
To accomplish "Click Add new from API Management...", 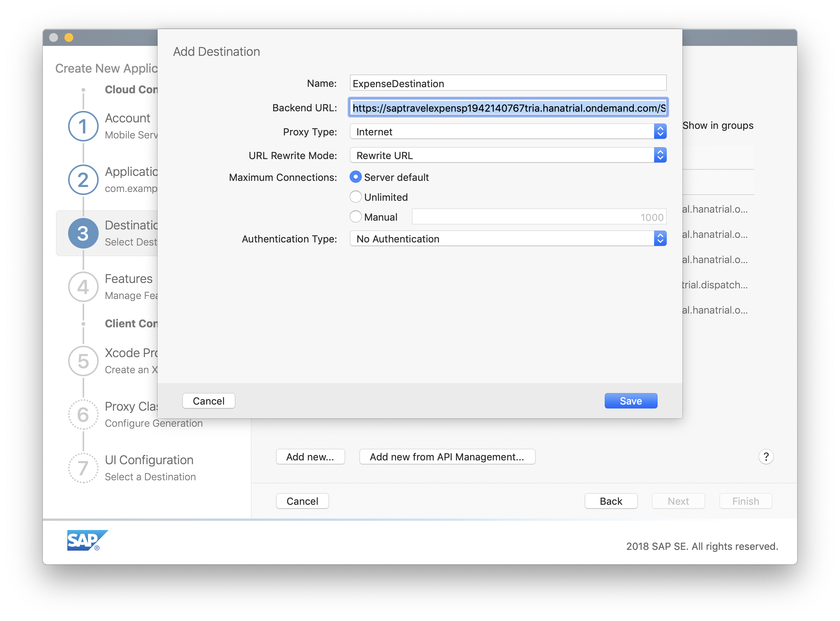I will pyautogui.click(x=447, y=457).
